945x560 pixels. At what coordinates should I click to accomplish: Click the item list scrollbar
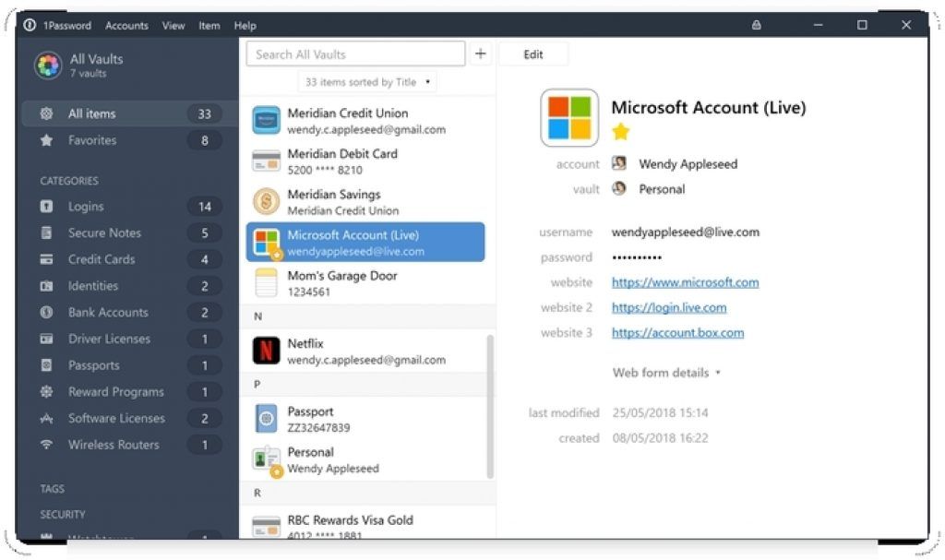[490, 407]
